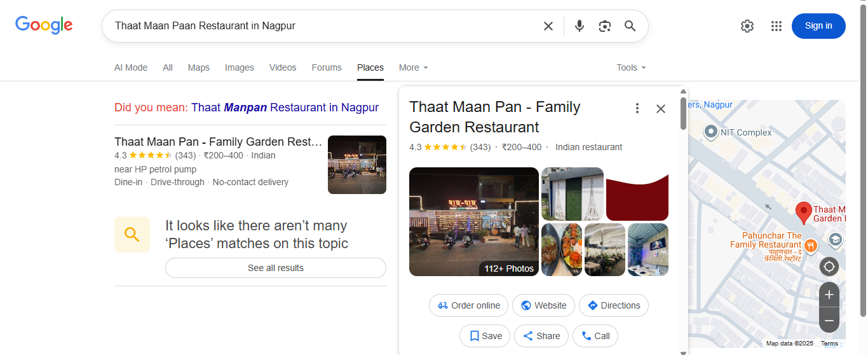The height and width of the screenshot is (355, 868).
Task: Switch to the Images tab
Action: click(x=239, y=67)
